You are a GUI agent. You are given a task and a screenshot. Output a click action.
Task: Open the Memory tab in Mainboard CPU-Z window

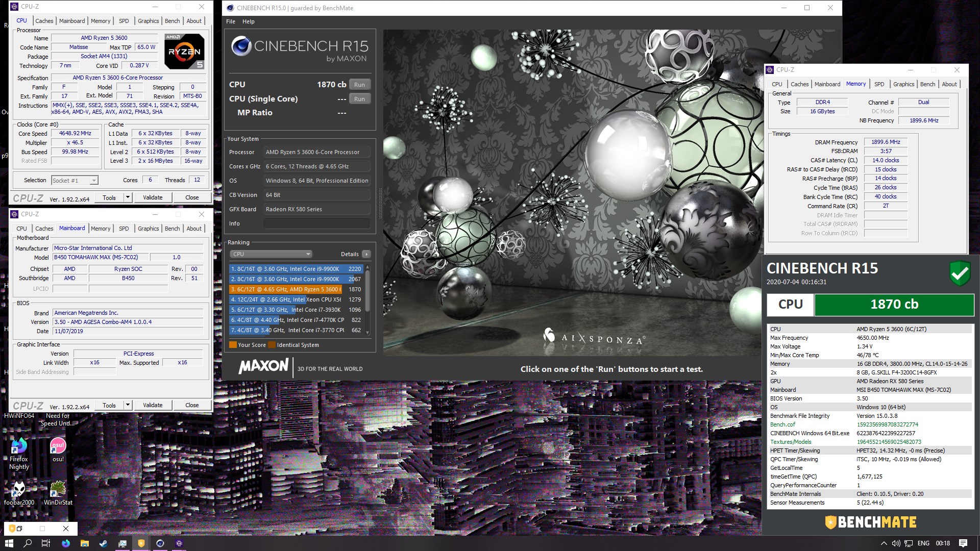click(x=101, y=229)
